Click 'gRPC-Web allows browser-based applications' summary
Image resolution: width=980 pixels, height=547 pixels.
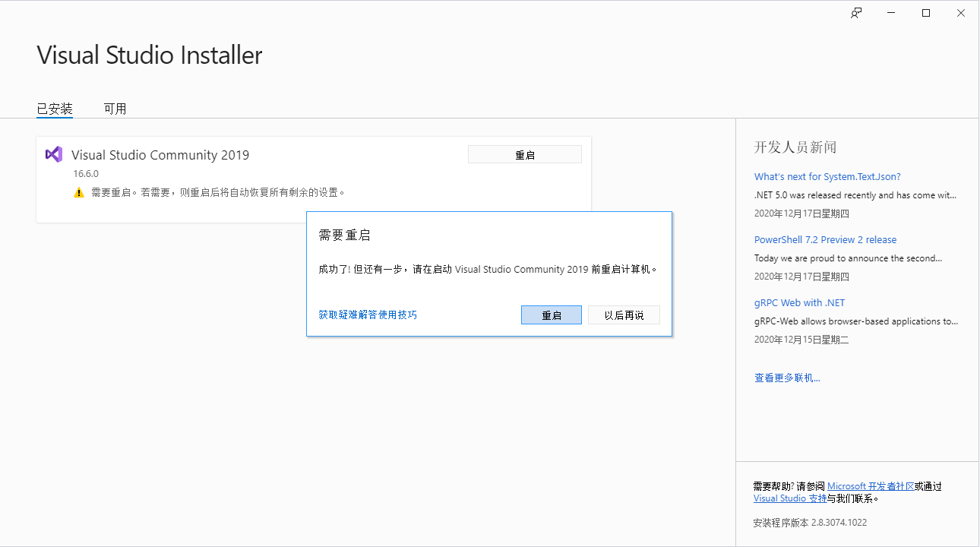pos(856,321)
